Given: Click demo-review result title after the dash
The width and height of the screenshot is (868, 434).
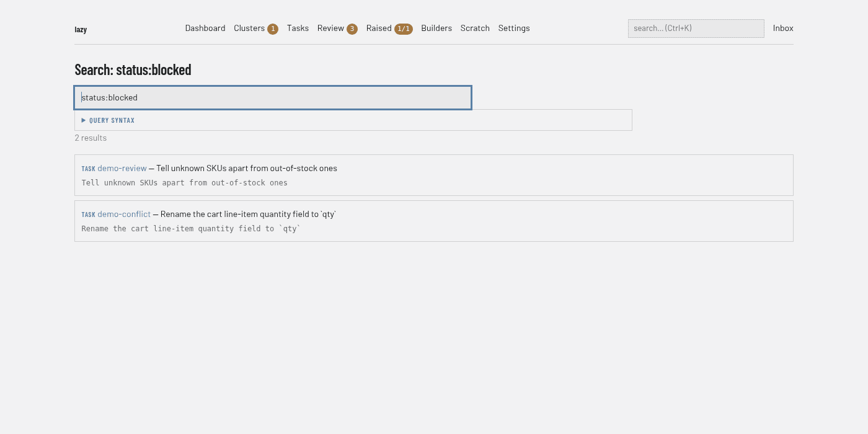Looking at the screenshot, I should point(247,168).
